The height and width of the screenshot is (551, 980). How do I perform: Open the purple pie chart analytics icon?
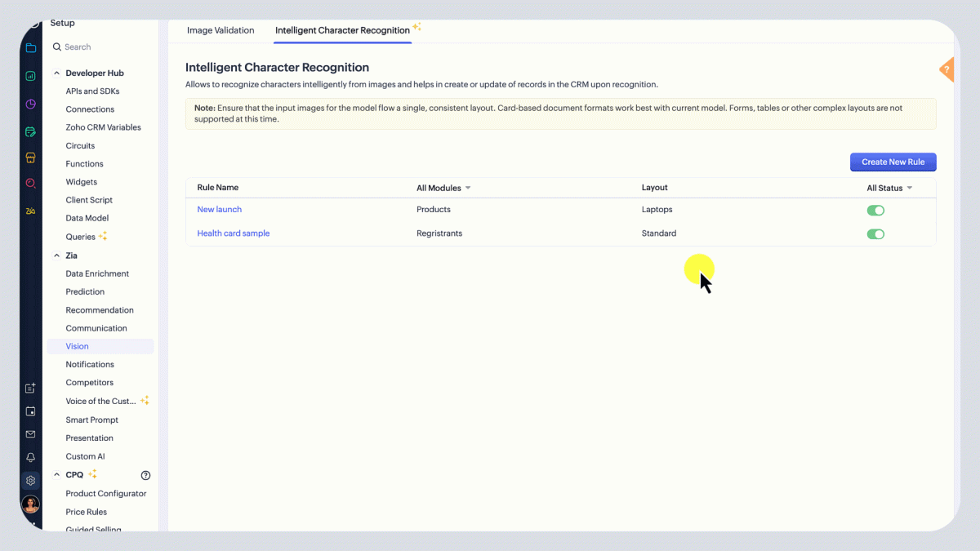[30, 104]
